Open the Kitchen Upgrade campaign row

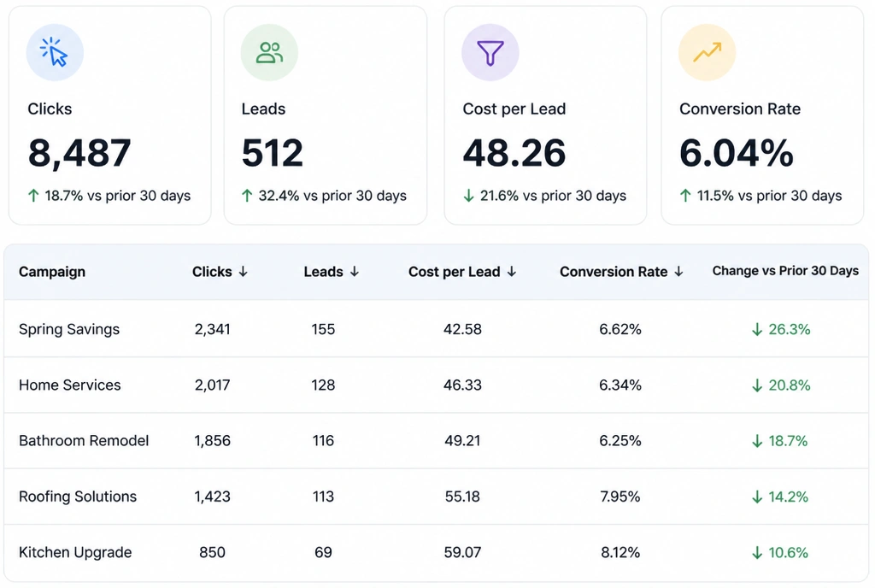point(437,552)
